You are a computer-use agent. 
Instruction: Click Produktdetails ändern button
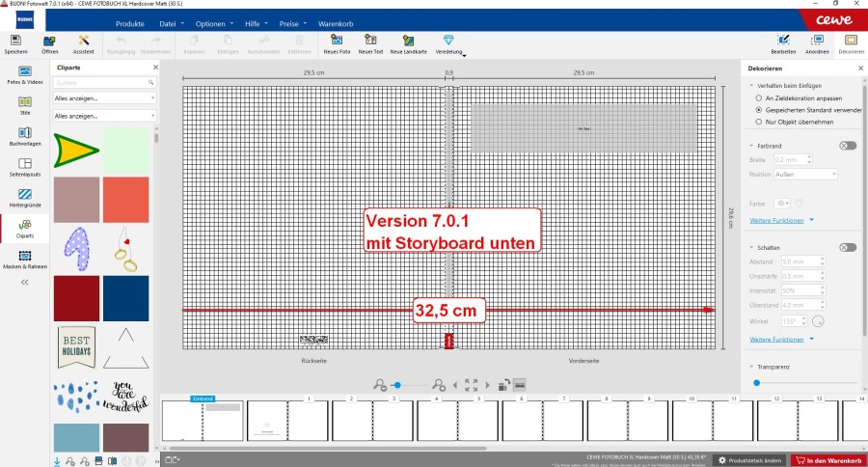tap(749, 460)
